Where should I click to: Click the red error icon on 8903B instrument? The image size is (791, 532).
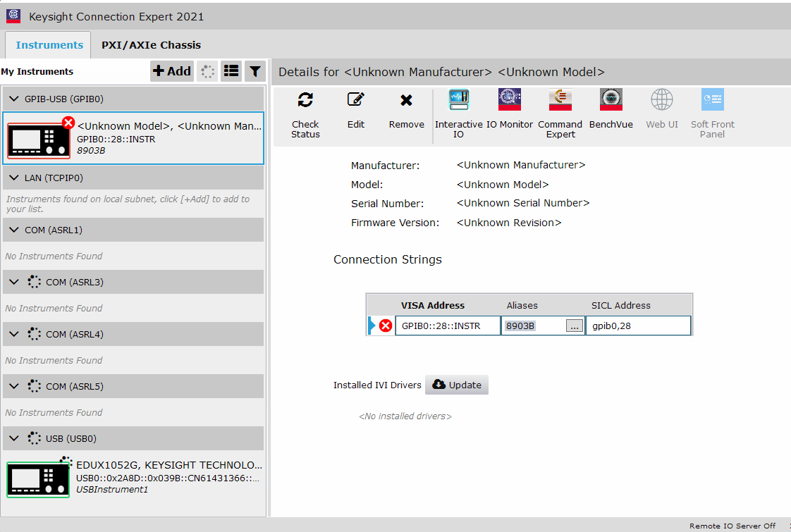tap(68, 123)
